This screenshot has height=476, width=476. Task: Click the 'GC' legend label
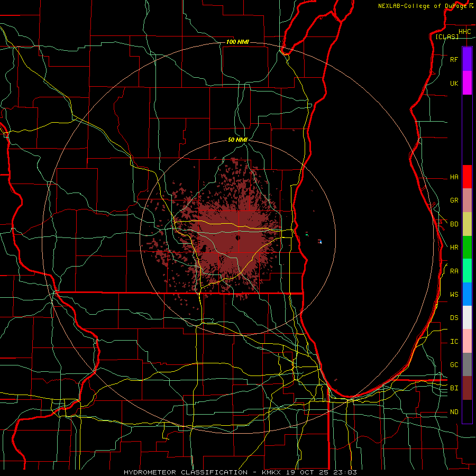(x=454, y=365)
